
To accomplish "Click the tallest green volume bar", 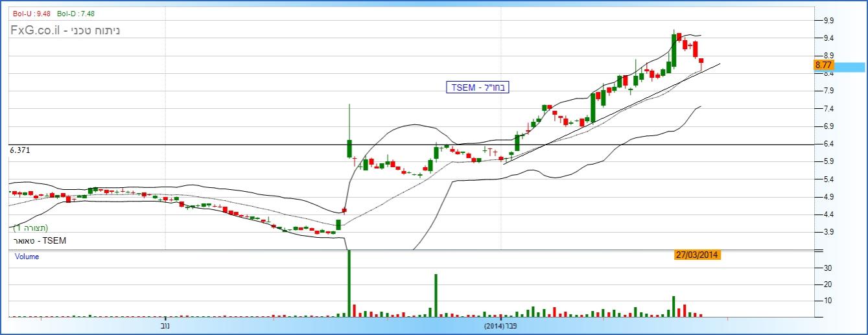I will pos(349,283).
